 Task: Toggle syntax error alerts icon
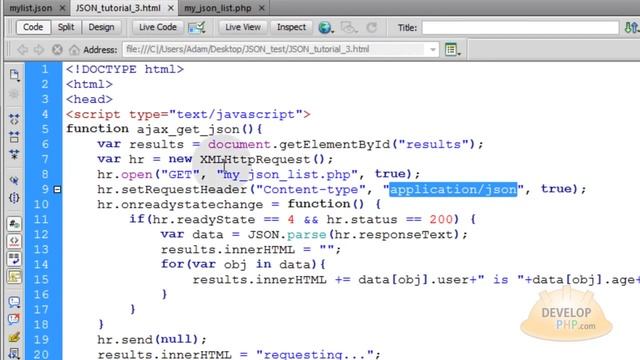coord(14,277)
